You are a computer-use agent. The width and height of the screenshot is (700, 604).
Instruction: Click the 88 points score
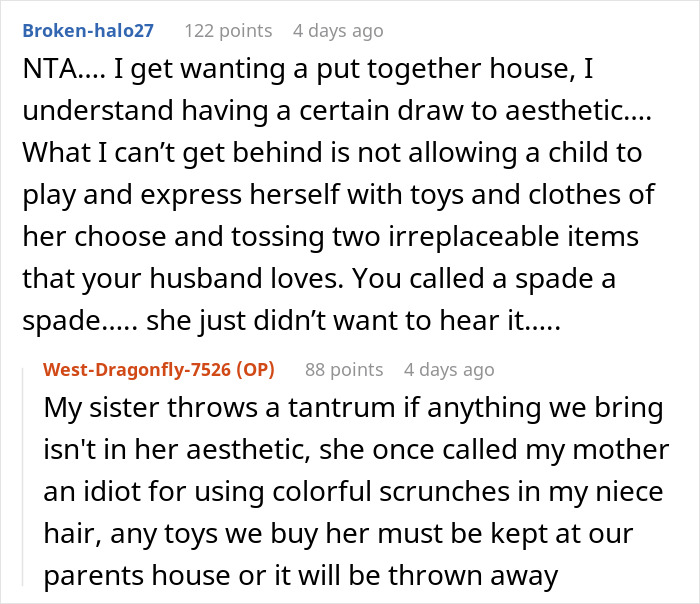click(344, 370)
